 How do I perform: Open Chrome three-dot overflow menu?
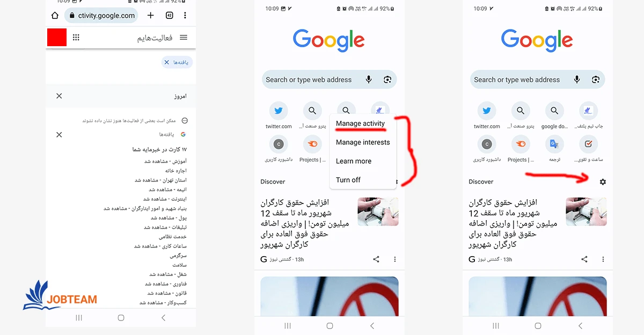point(185,16)
